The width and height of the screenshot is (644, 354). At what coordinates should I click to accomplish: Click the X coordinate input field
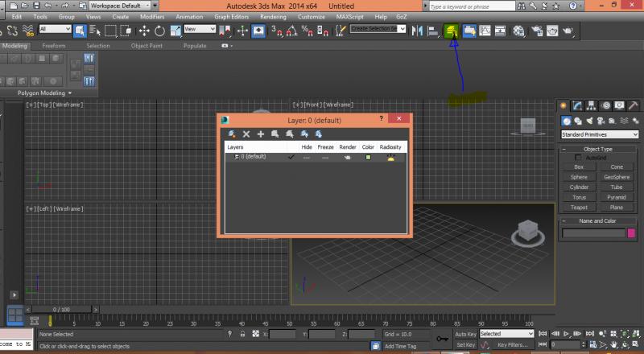282,333
